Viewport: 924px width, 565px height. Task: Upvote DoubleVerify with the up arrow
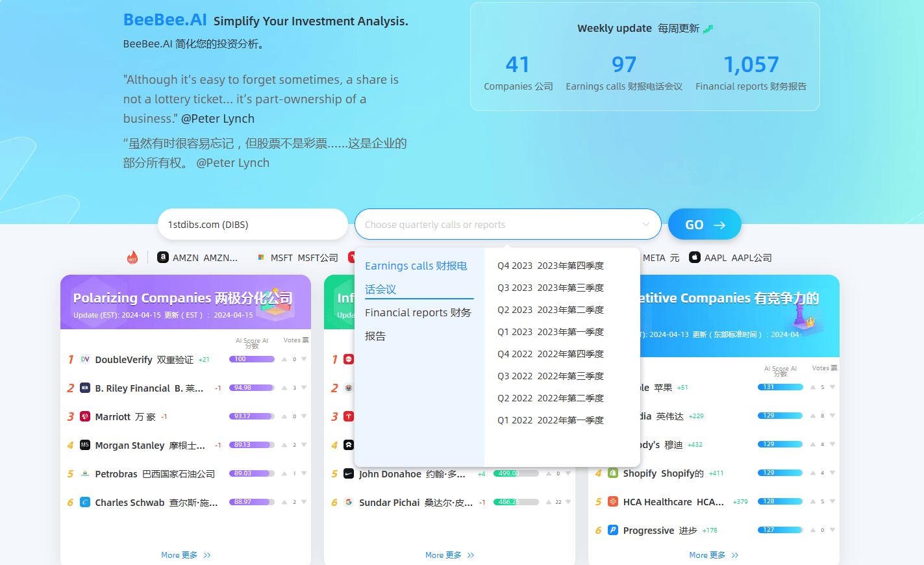(284, 359)
